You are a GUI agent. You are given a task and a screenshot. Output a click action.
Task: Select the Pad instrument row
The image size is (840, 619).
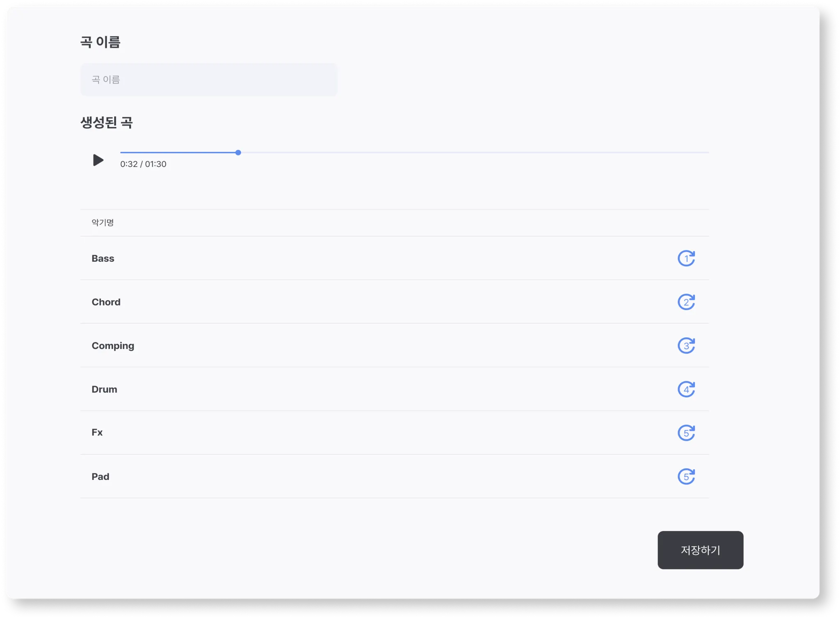[x=100, y=477]
